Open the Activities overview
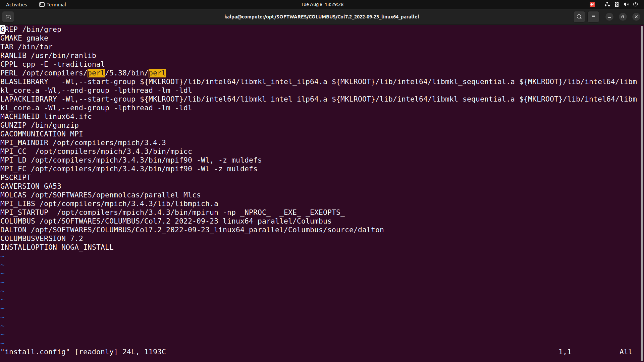The width and height of the screenshot is (644, 362). pos(16,4)
